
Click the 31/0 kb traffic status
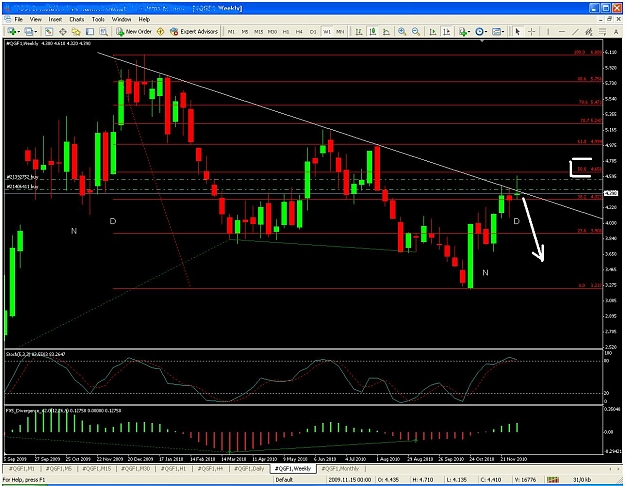coord(582,480)
